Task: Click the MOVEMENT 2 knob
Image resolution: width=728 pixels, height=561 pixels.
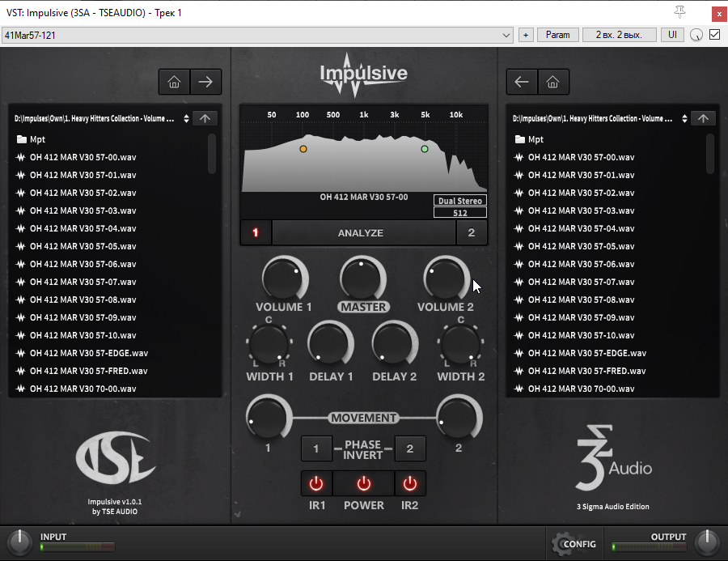Action: (459, 417)
